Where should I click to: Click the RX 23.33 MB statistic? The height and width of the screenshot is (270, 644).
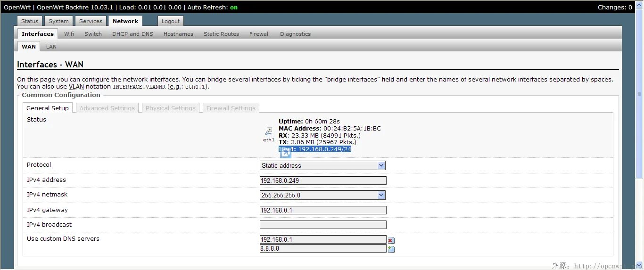320,136
